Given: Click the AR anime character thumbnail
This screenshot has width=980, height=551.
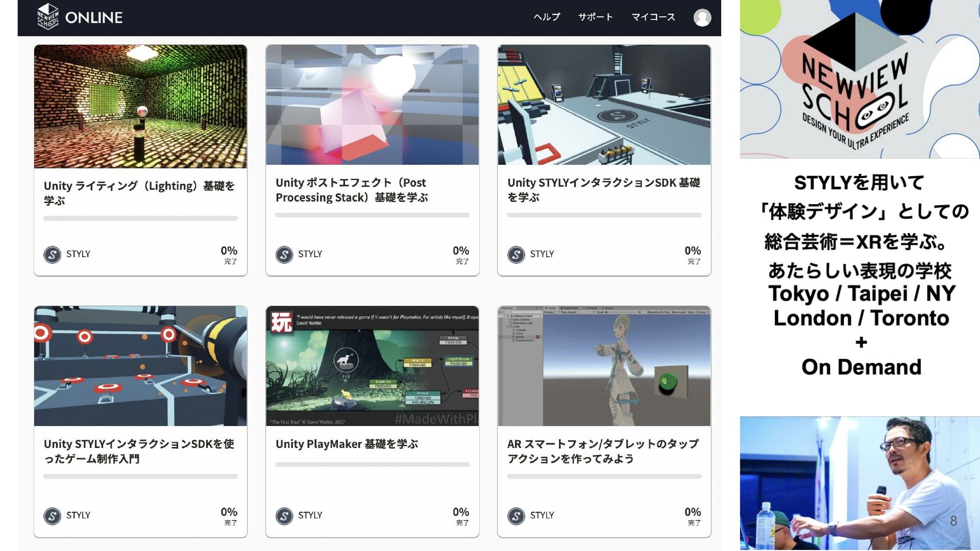Looking at the screenshot, I should point(604,366).
